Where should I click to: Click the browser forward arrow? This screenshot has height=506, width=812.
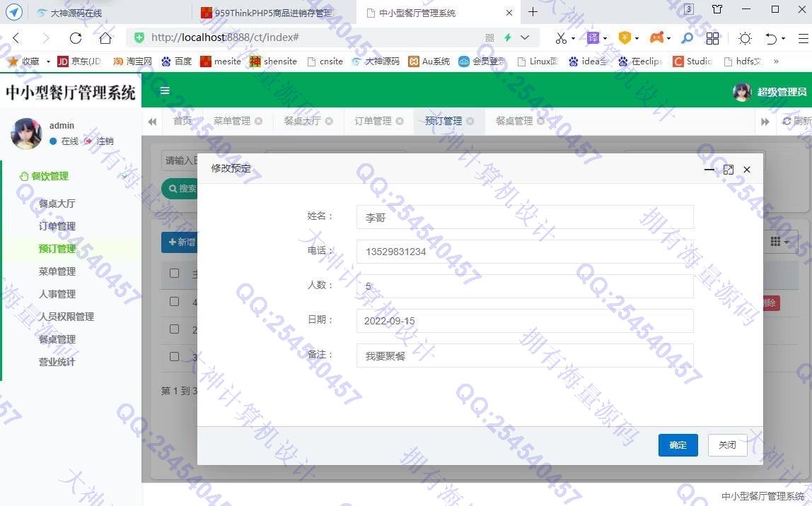[46, 37]
